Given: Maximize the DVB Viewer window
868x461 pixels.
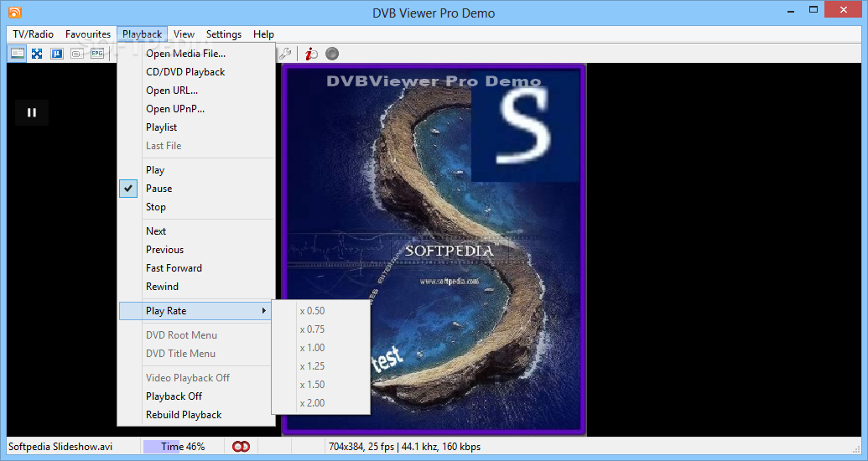Looking at the screenshot, I should coord(813,10).
